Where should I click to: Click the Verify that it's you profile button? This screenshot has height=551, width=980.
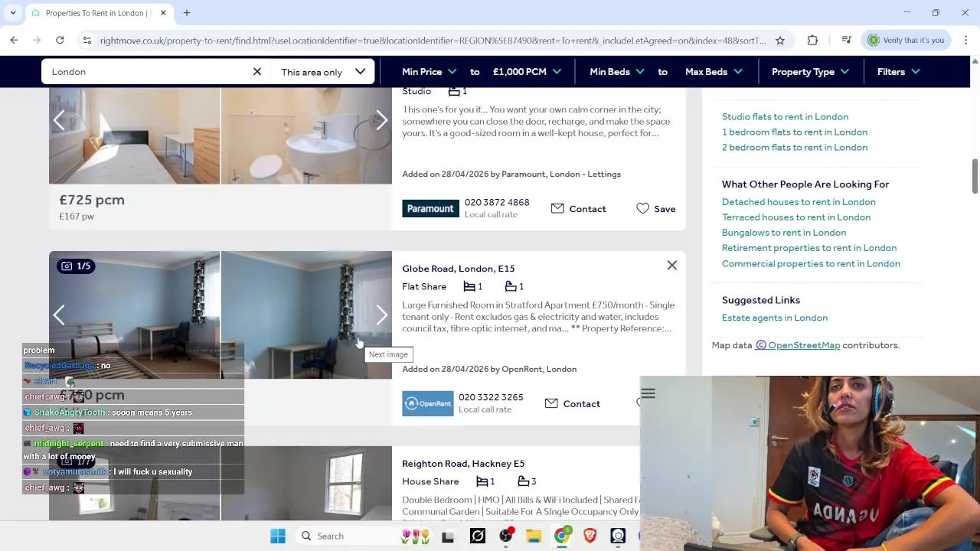(x=906, y=40)
